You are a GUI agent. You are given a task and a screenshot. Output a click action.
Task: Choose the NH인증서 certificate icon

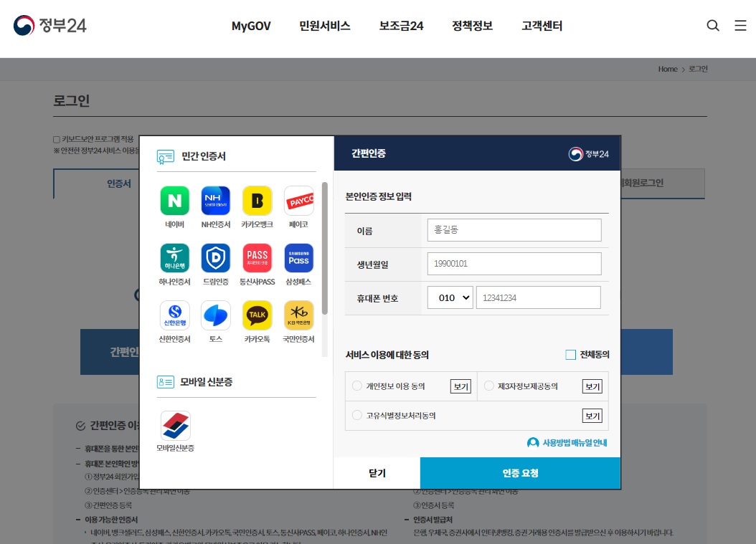[x=215, y=201]
